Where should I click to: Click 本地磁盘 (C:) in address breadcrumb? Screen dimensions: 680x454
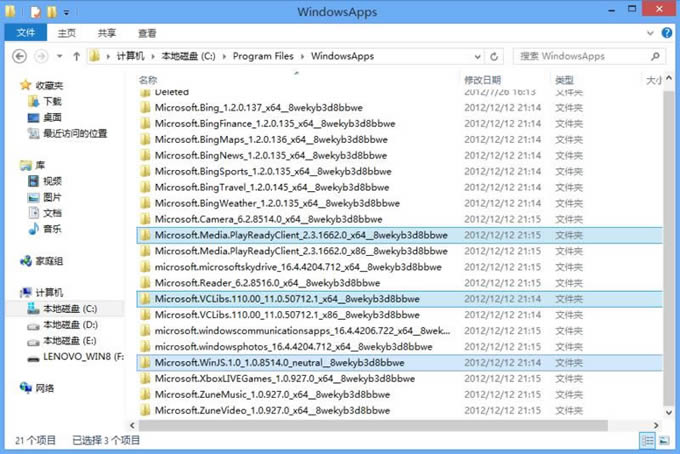[188, 56]
